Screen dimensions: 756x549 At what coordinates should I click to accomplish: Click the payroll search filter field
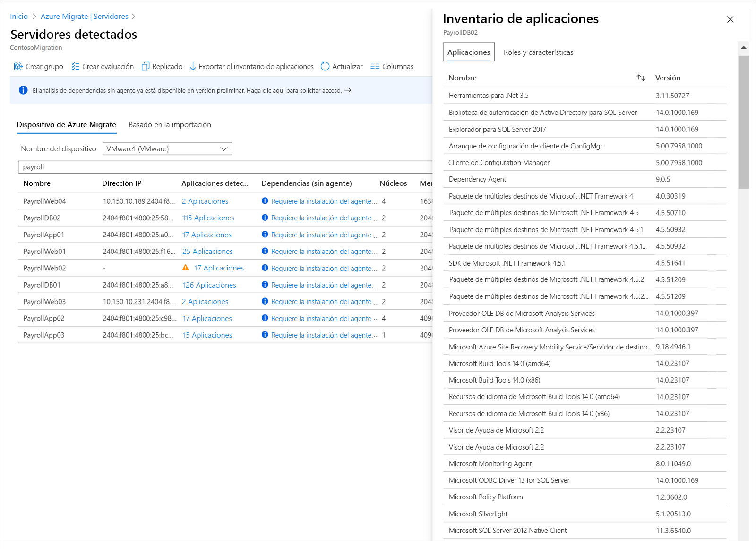coord(225,167)
